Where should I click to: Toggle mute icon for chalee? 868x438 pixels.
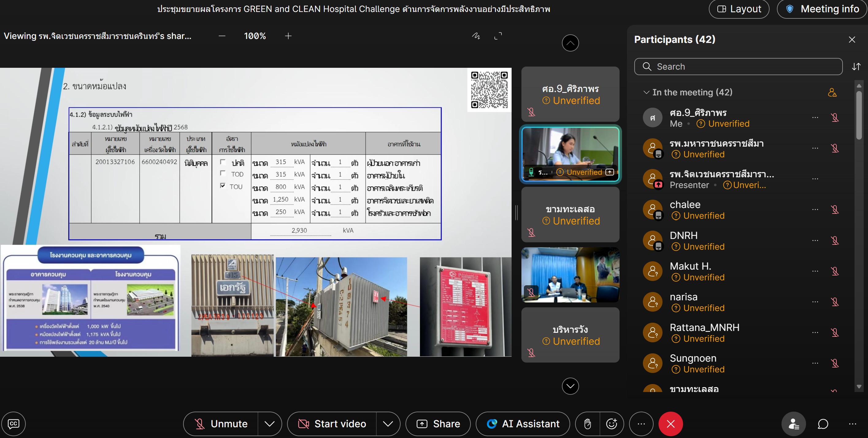click(x=835, y=209)
